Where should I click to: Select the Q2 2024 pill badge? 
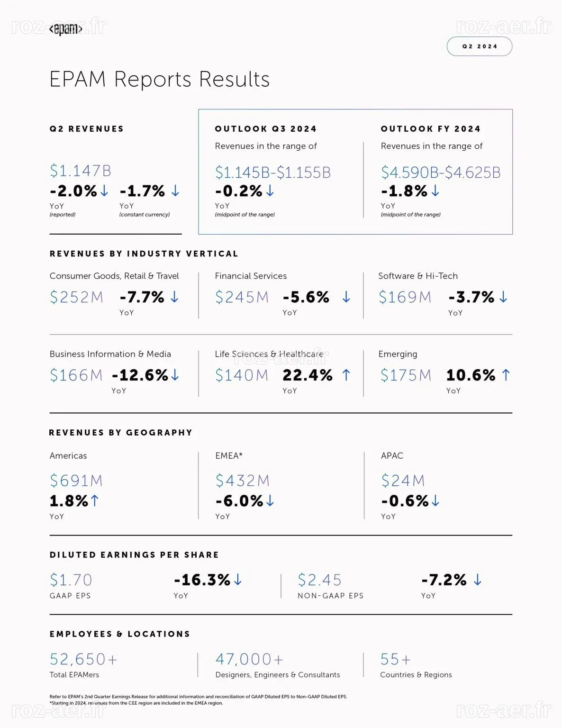(480, 46)
